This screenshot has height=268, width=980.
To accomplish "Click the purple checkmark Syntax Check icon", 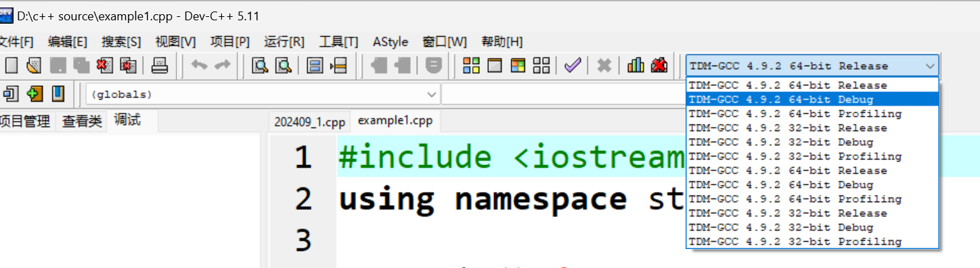I will [x=573, y=66].
